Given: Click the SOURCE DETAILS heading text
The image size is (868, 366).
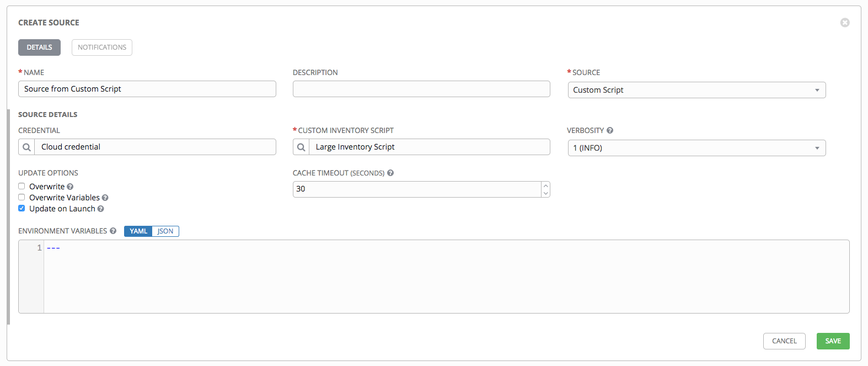Looking at the screenshot, I should (48, 115).
